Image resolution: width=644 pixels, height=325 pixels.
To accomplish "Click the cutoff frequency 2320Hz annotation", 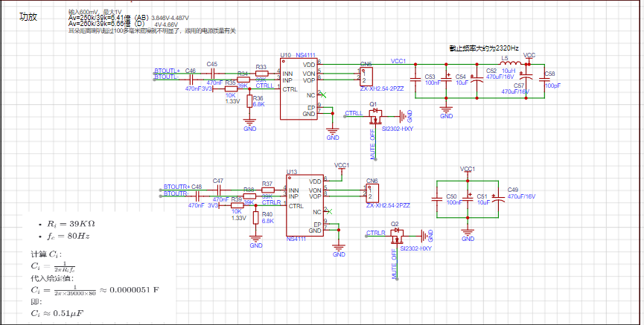I will pos(484,48).
